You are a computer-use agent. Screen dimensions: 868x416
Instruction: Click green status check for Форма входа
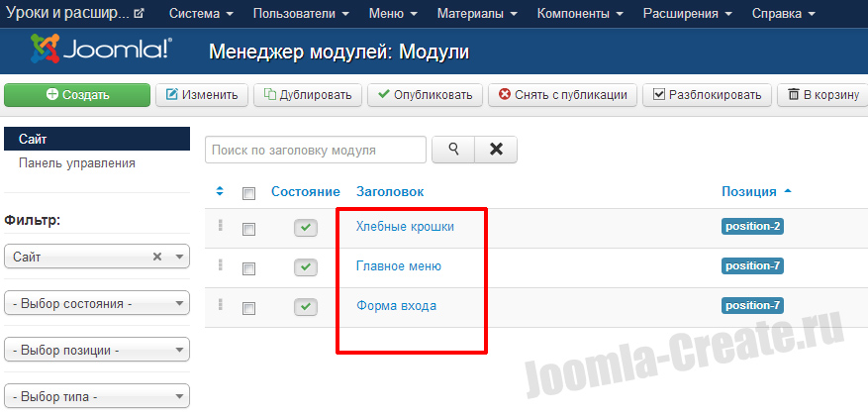(x=306, y=307)
